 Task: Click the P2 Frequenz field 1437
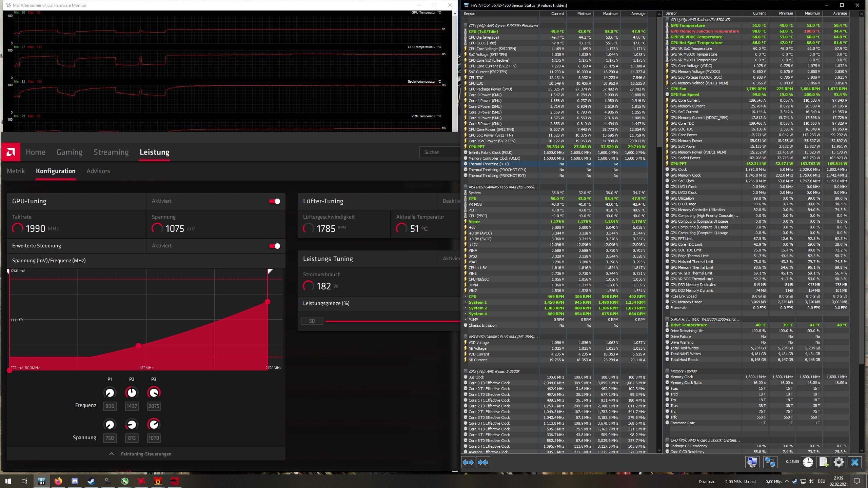click(132, 406)
